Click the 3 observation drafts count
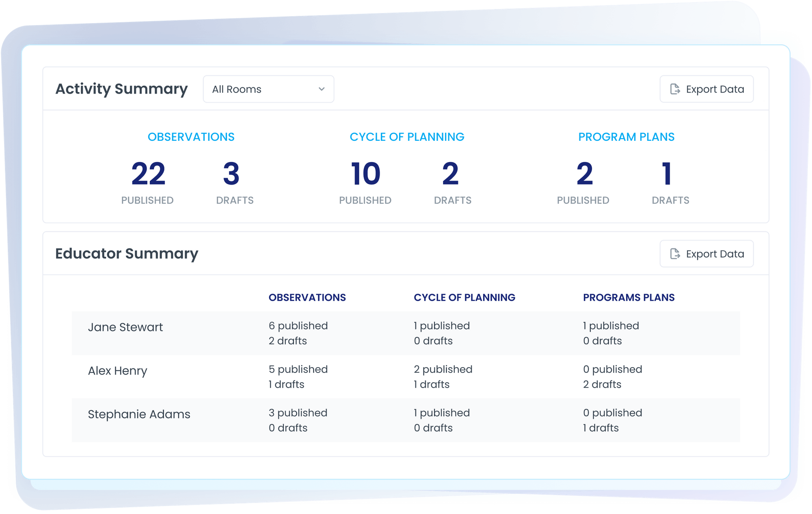This screenshot has height=514, width=812. 231,174
